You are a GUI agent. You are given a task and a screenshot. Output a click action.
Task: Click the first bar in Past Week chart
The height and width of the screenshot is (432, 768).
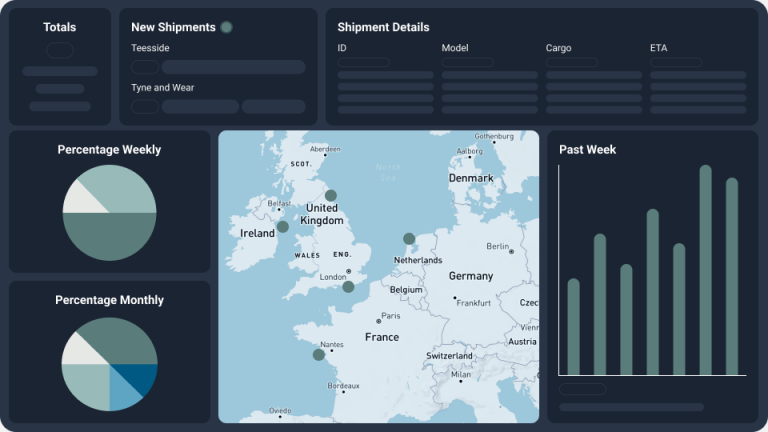point(573,326)
